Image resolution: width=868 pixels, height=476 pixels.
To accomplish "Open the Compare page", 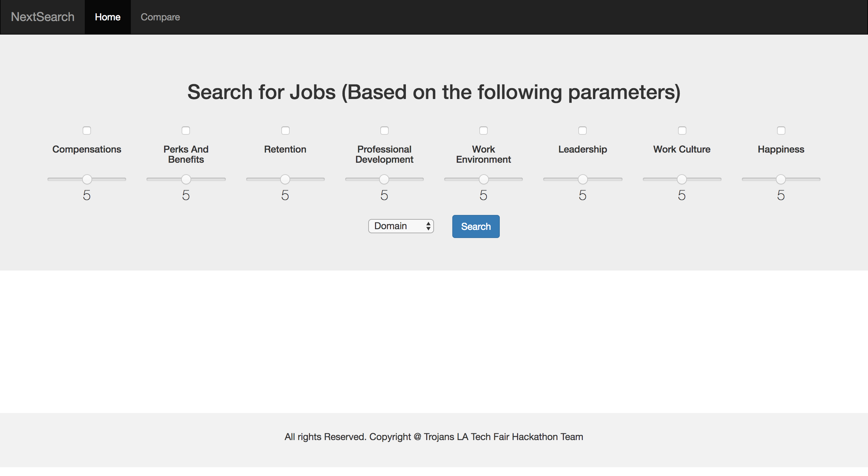I will click(x=160, y=17).
